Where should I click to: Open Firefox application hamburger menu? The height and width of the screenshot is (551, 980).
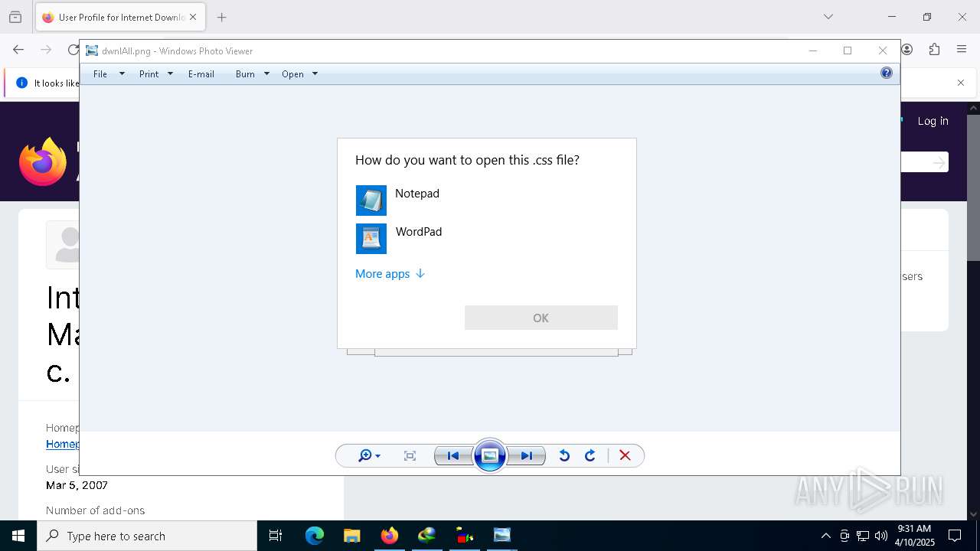tap(962, 50)
